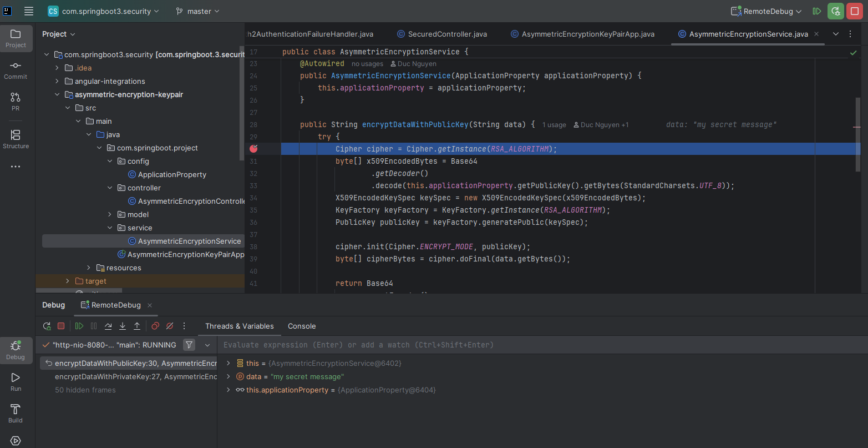Click the Resume Program icon in top toolbar
This screenshot has height=448, width=868.
point(816,11)
